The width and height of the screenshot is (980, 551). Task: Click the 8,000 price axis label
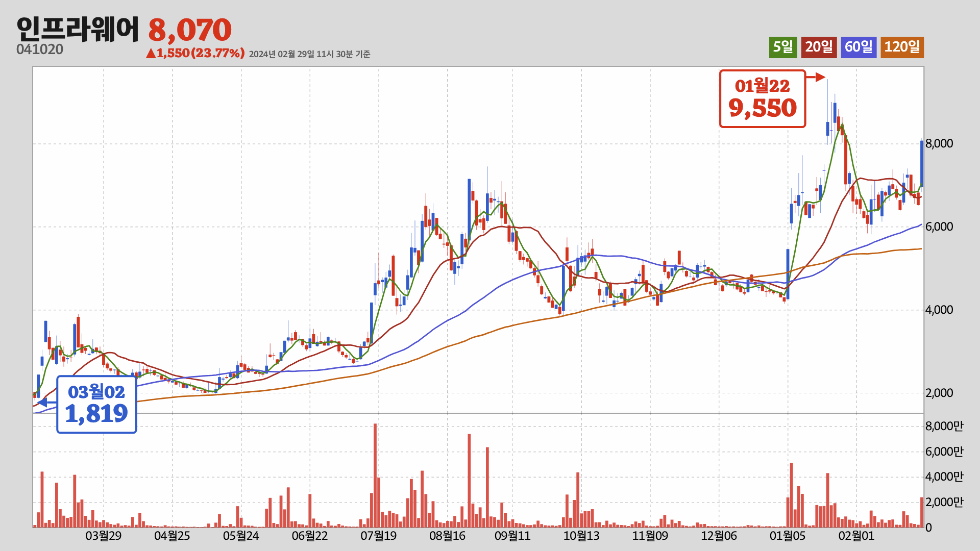(x=939, y=143)
